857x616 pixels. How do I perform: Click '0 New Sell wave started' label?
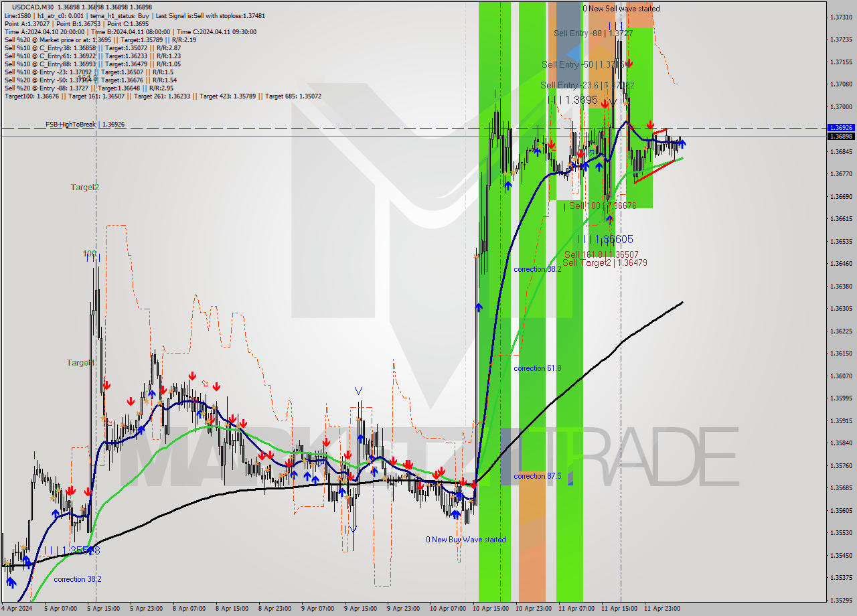tap(621, 9)
